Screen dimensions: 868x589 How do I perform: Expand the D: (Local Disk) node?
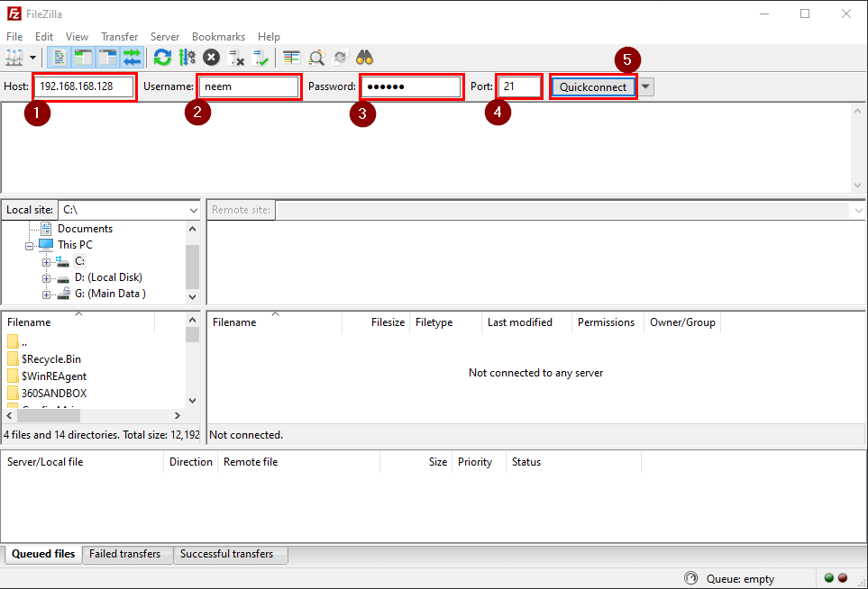47,278
